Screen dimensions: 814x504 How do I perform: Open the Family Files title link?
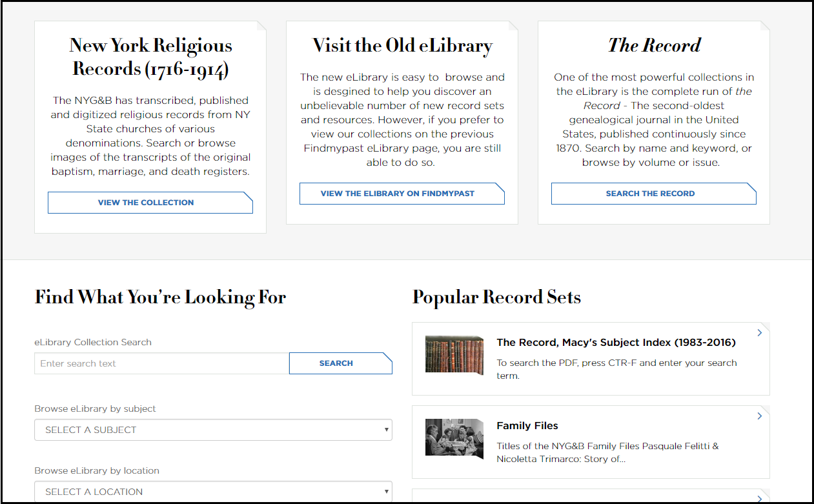click(x=527, y=426)
